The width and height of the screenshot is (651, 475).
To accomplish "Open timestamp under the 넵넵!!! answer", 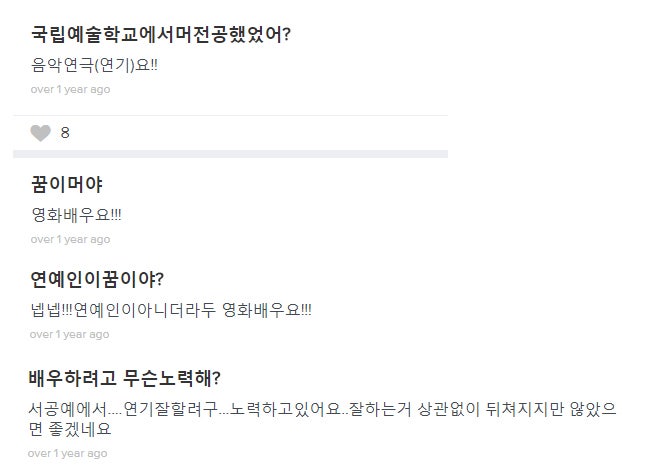I will [x=70, y=333].
